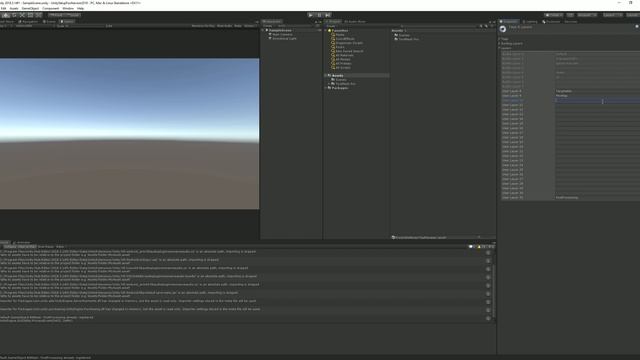Toggle Console info message filter
This screenshot has width=640, height=360.
472,247
